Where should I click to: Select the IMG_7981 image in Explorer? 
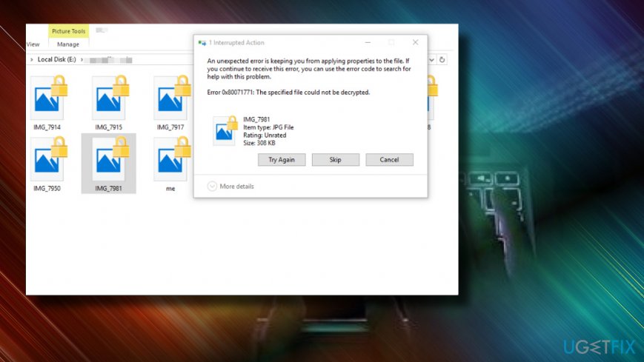(x=109, y=164)
